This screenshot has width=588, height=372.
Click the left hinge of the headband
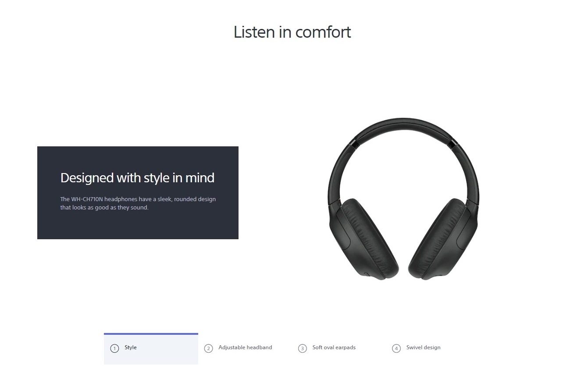(x=354, y=142)
